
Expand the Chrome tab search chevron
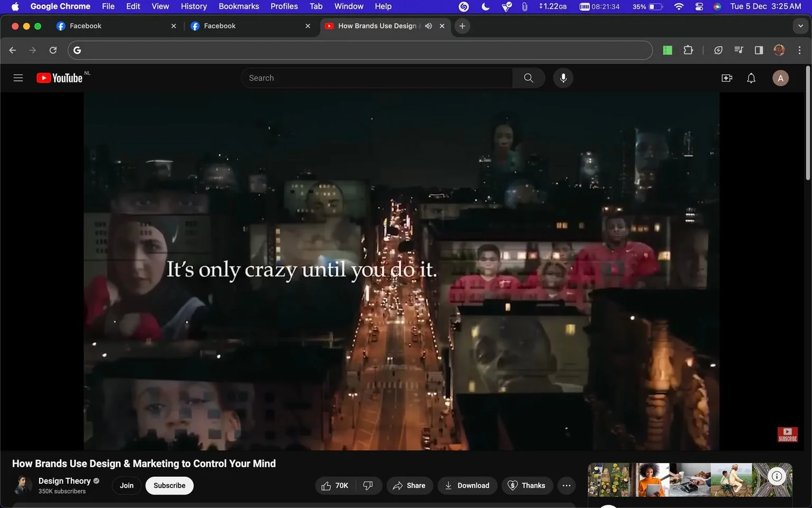click(800, 26)
